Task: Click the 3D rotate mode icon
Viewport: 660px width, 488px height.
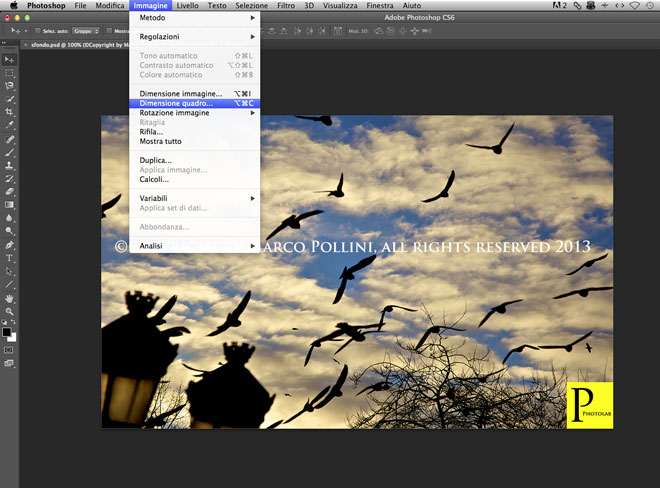Action: pos(378,31)
